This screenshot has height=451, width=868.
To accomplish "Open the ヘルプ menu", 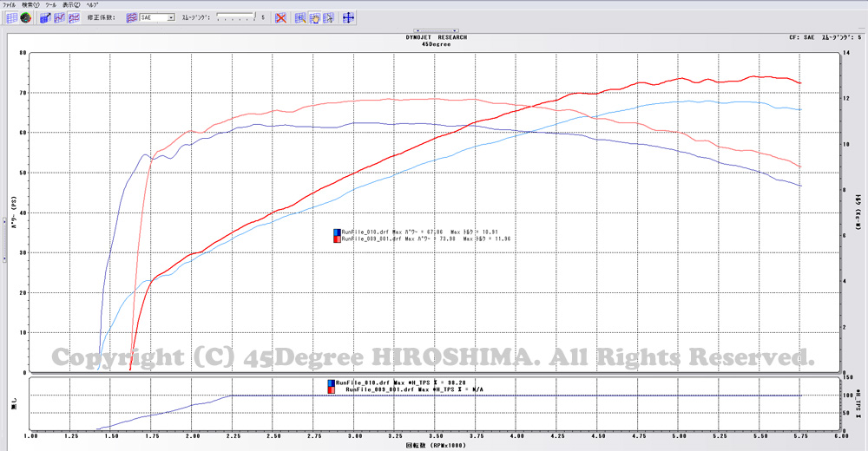I will [x=91, y=4].
